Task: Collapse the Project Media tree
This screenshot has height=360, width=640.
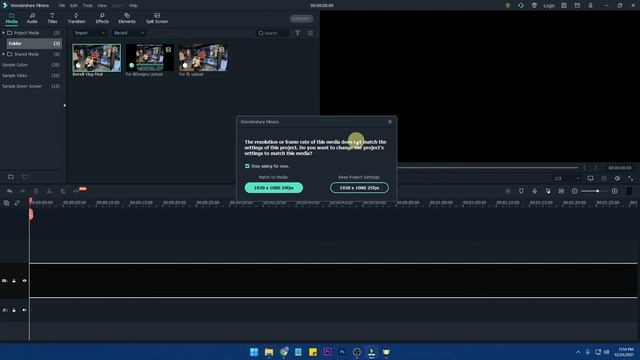Action: pyautogui.click(x=4, y=33)
